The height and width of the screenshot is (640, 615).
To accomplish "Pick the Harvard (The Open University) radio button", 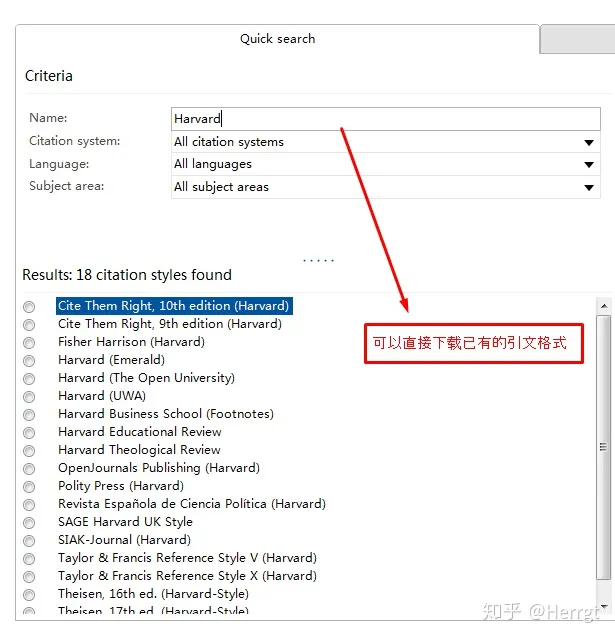I will [29, 378].
